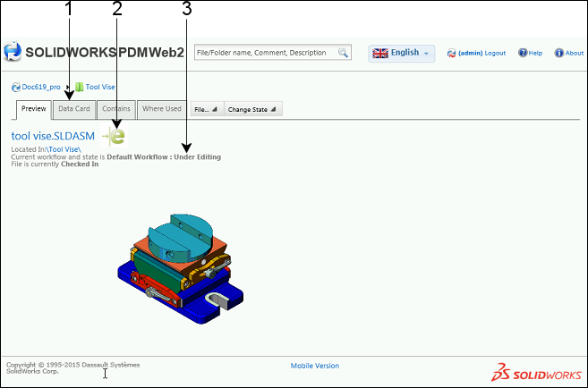Switch to the Where Used tab

point(162,109)
